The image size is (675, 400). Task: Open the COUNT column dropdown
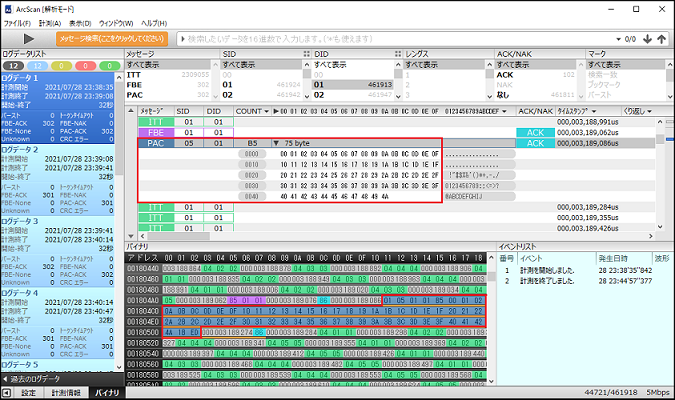pyautogui.click(x=267, y=112)
